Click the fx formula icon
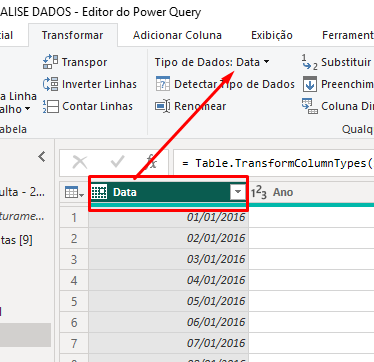The height and width of the screenshot is (362, 374). coord(152,162)
